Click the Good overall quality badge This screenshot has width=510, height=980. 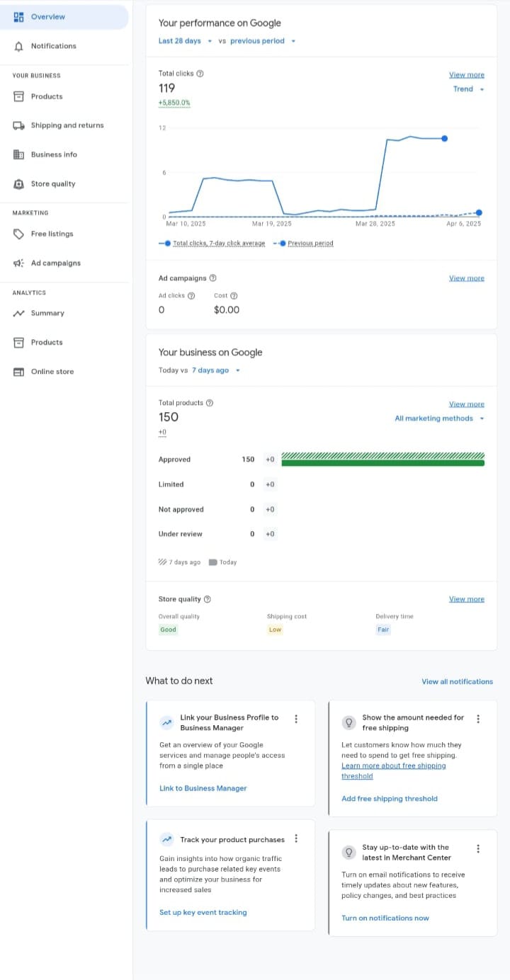point(168,629)
